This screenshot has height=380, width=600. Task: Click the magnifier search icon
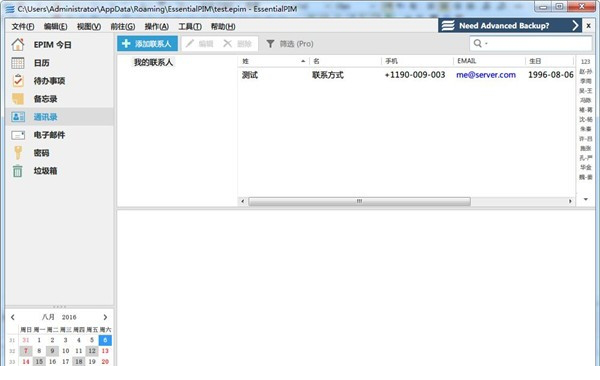pyautogui.click(x=478, y=43)
